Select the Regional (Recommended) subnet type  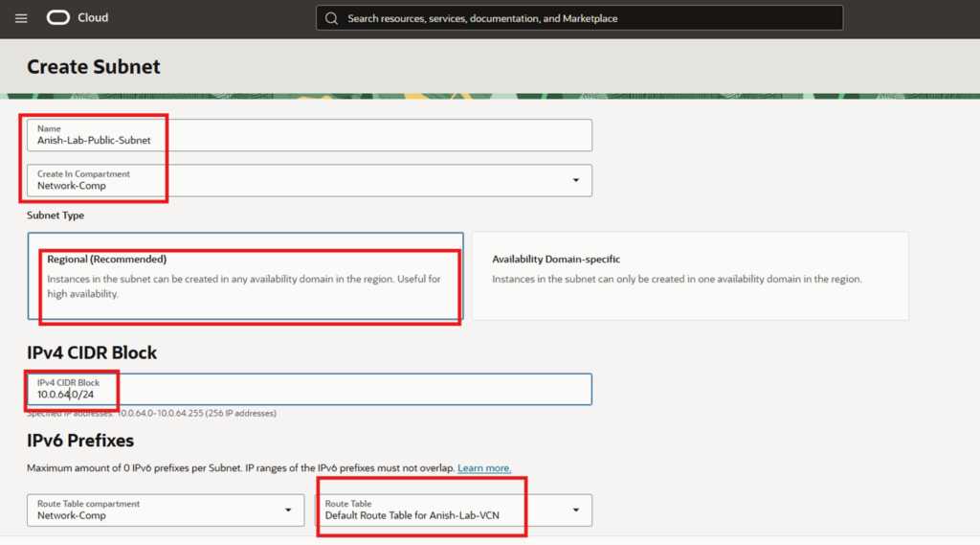[245, 276]
